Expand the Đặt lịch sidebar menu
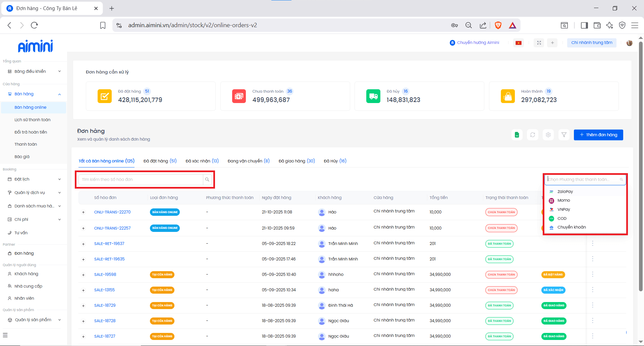Viewport: 644px width, 346px height. tap(59, 179)
